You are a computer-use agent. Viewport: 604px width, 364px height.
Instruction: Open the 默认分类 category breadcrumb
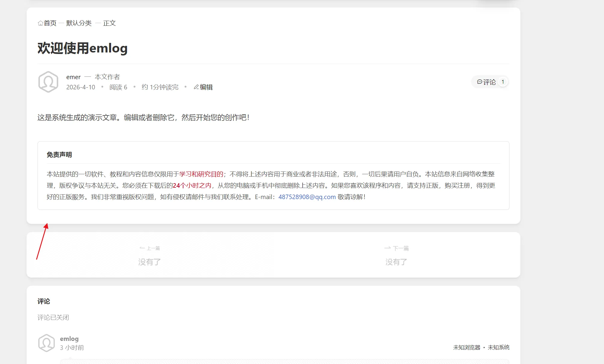click(x=78, y=23)
